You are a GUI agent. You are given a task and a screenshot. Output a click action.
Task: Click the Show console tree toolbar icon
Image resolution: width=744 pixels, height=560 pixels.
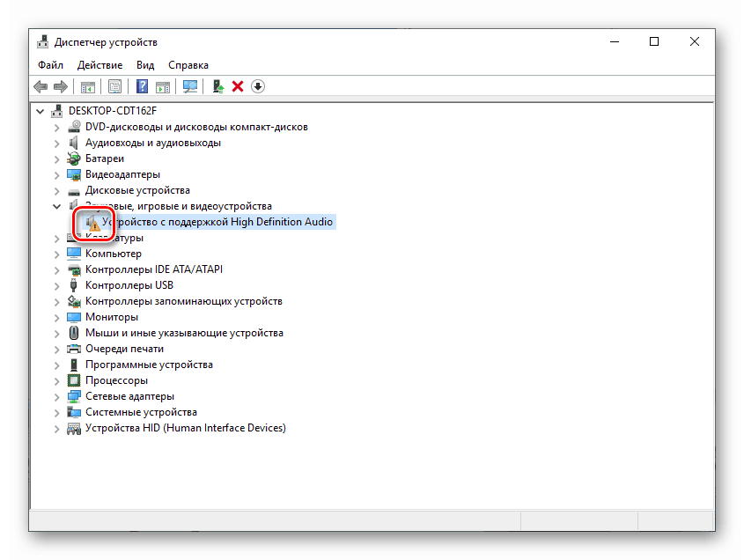88,86
